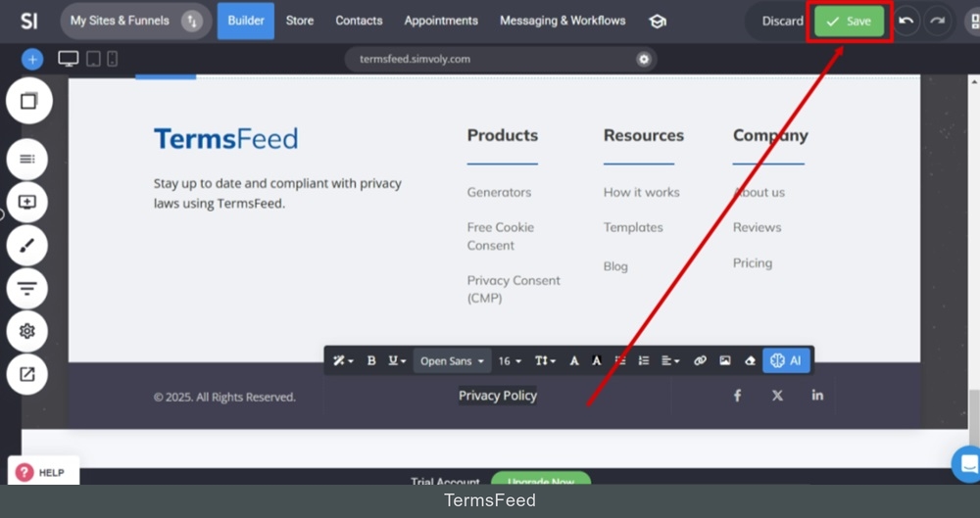Viewport: 980px width, 518px height.
Task: Open the filter lines icon in sidebar
Action: 26,288
